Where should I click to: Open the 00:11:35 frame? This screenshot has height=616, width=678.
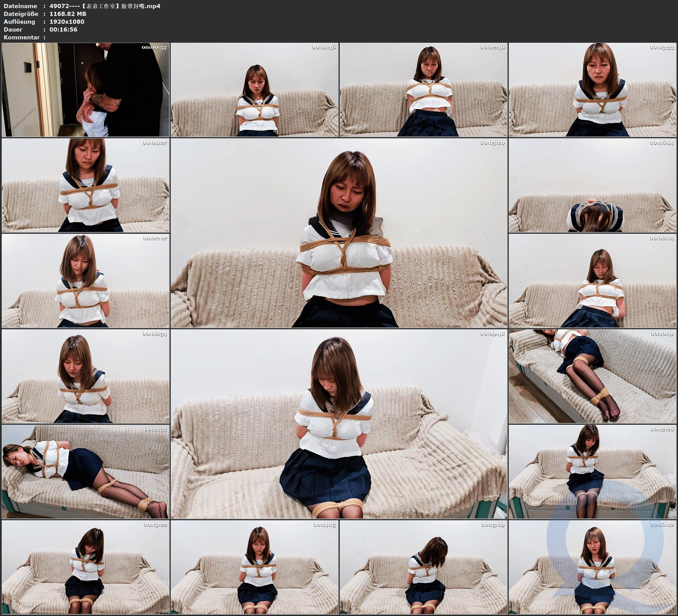tap(85, 472)
